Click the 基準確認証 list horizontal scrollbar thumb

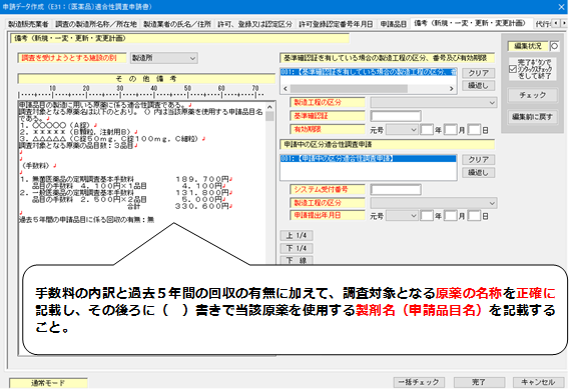point(349,88)
